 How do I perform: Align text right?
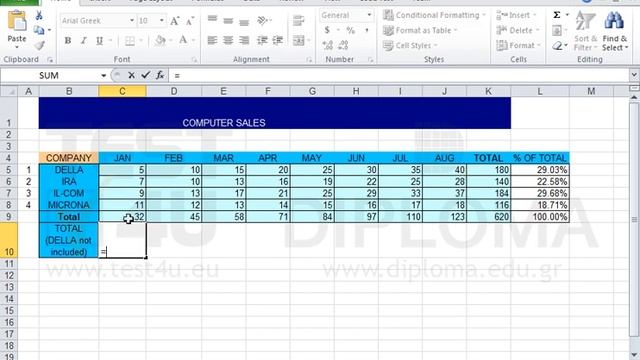point(244,40)
